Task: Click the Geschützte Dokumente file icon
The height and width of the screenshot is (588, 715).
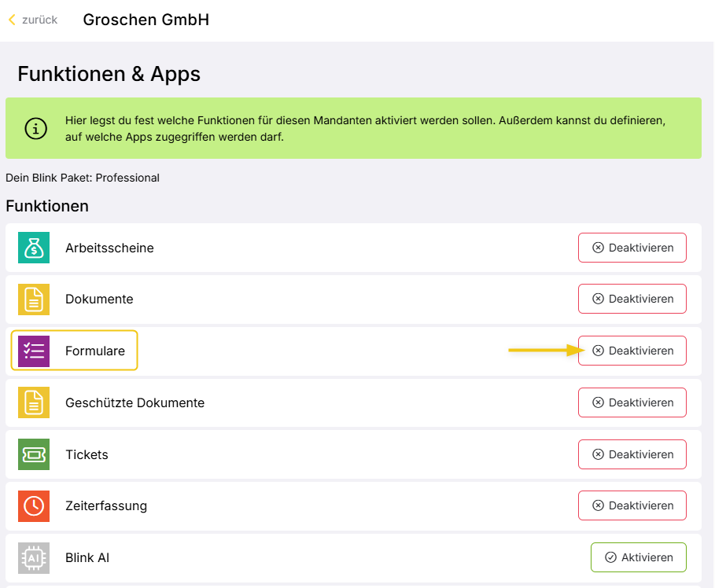Action: 34,402
